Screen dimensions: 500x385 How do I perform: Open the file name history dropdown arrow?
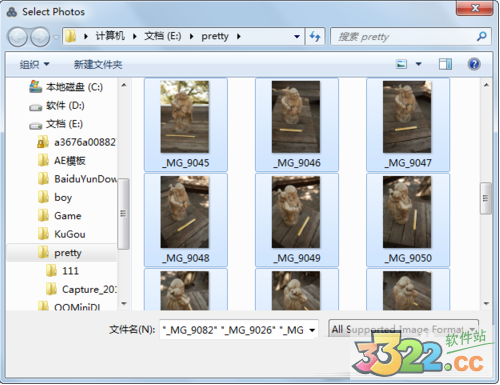312,330
